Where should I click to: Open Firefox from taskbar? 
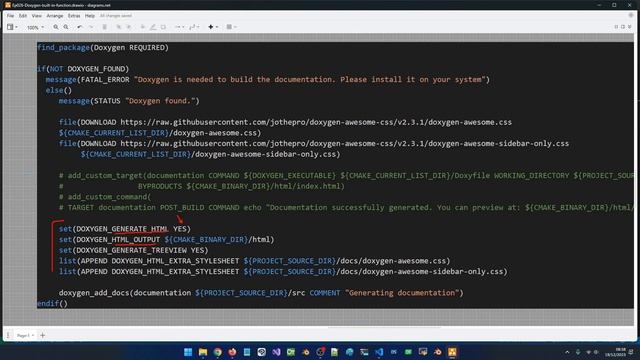pyautogui.click(x=232, y=352)
